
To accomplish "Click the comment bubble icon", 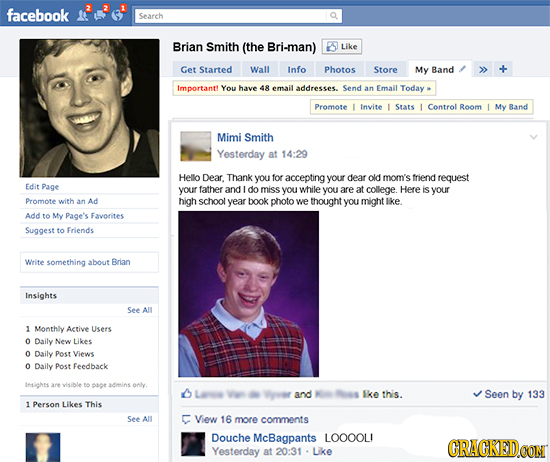I will tap(186, 419).
